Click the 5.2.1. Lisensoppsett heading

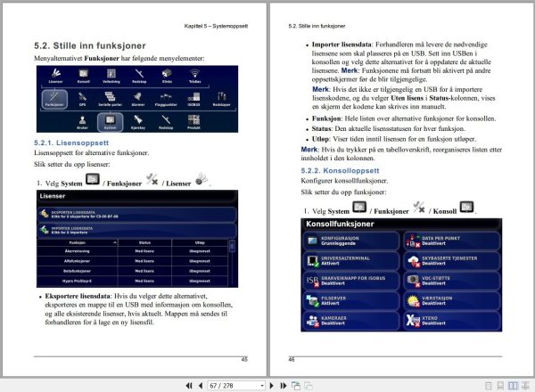pyautogui.click(x=71, y=143)
